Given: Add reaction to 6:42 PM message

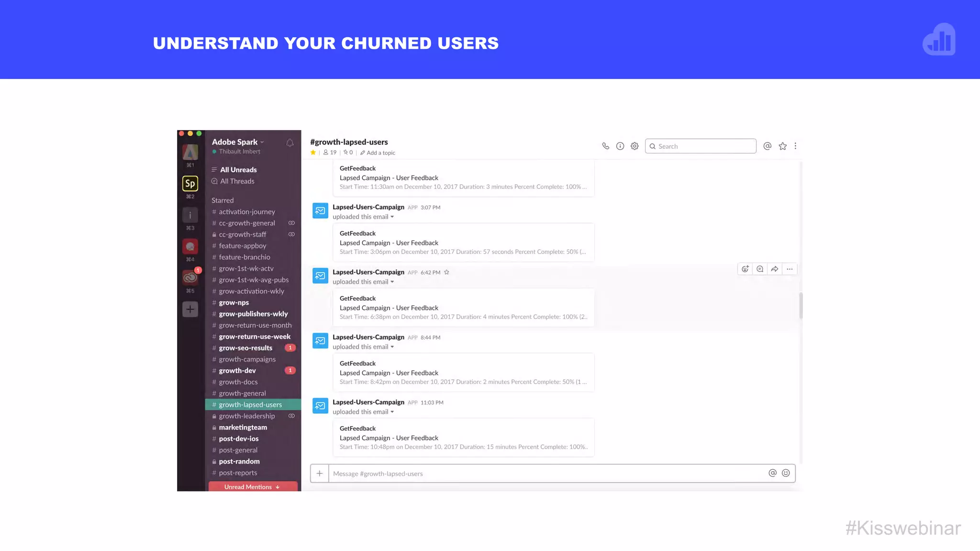Looking at the screenshot, I should pos(745,269).
